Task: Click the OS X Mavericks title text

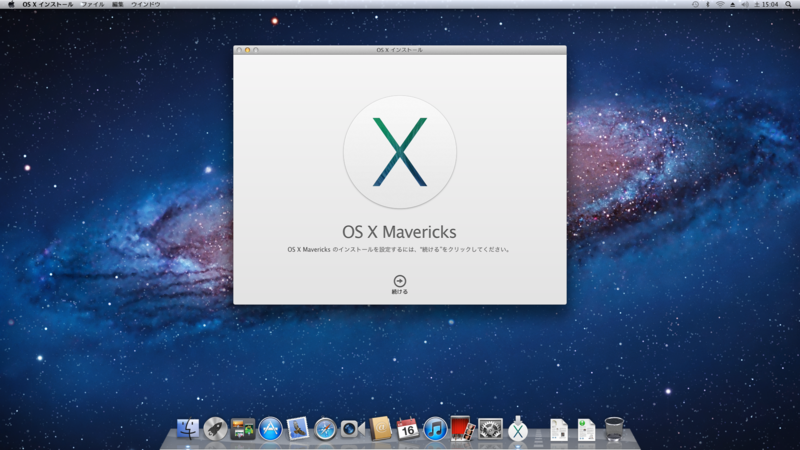Action: coord(399,232)
